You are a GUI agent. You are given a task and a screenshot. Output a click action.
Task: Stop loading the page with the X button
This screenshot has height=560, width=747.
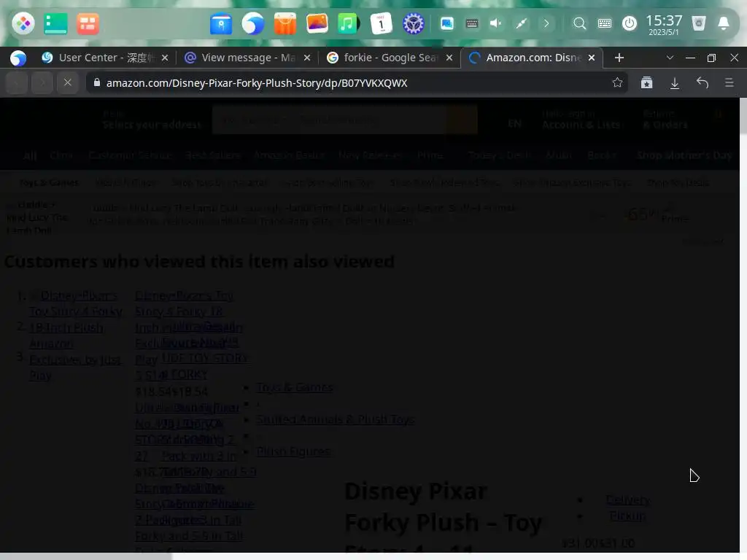tap(68, 83)
